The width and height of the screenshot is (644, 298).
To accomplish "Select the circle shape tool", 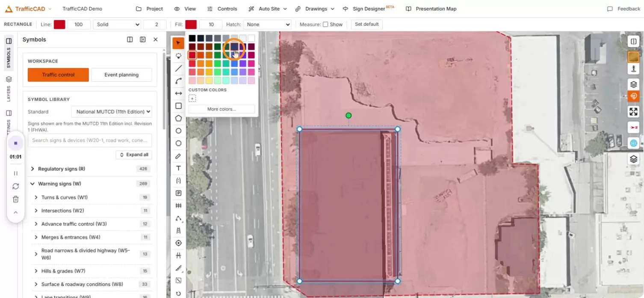I will 178,131.
